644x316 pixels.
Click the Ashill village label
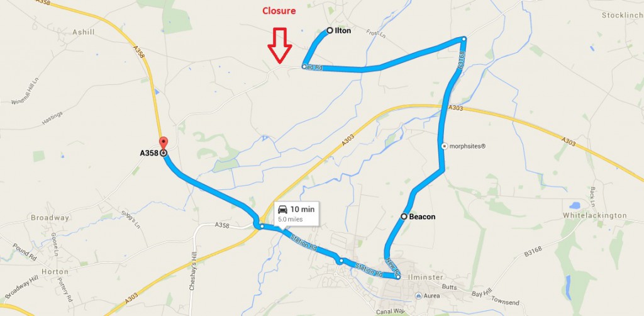tap(84, 32)
